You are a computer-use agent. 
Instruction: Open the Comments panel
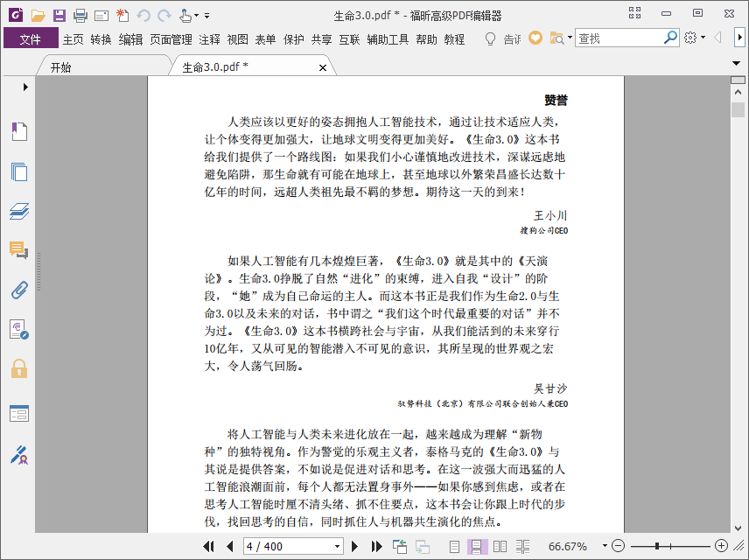[x=19, y=250]
